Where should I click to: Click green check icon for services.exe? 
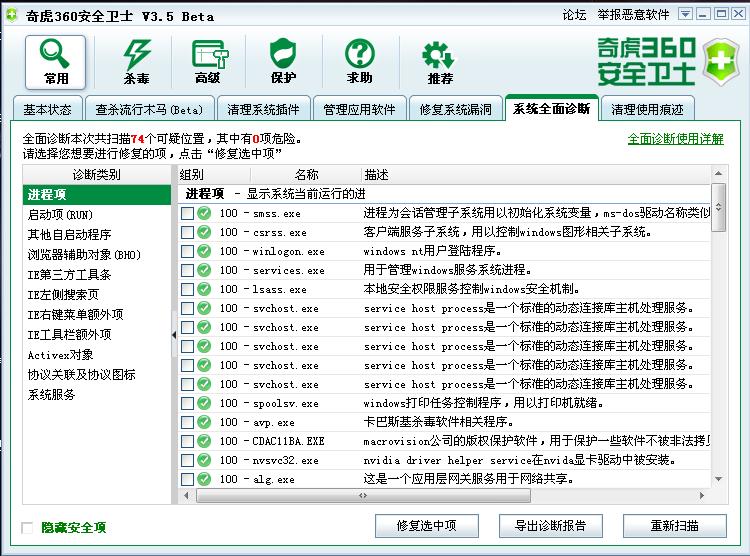pos(204,270)
